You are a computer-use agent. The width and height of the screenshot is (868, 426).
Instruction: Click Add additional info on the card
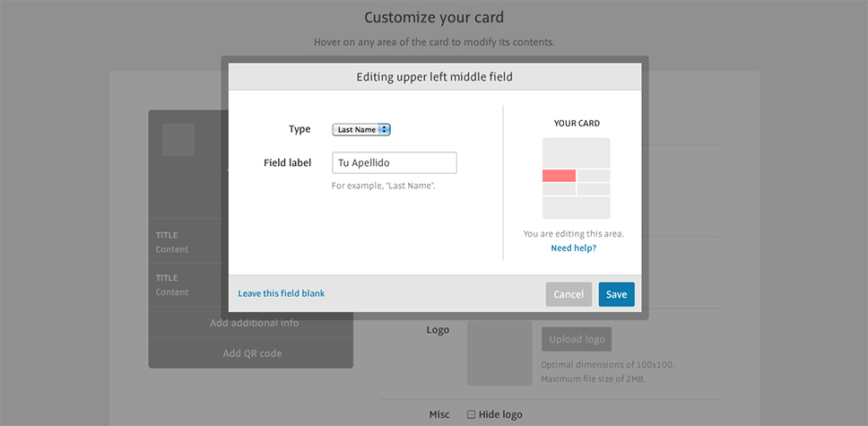pyautogui.click(x=254, y=323)
